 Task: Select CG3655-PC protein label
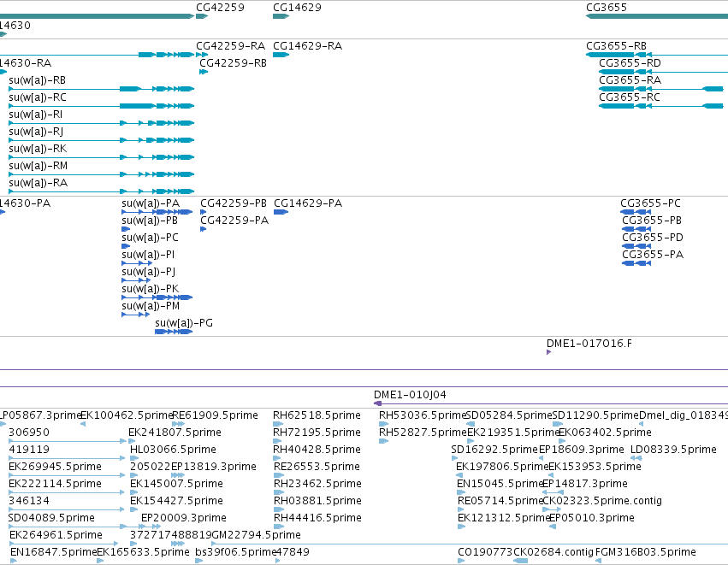(x=650, y=203)
